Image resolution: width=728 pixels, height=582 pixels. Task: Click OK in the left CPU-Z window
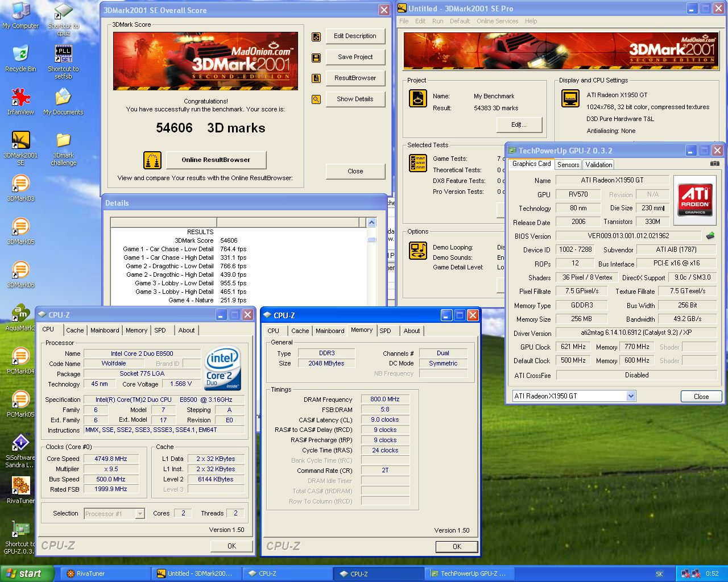point(231,546)
